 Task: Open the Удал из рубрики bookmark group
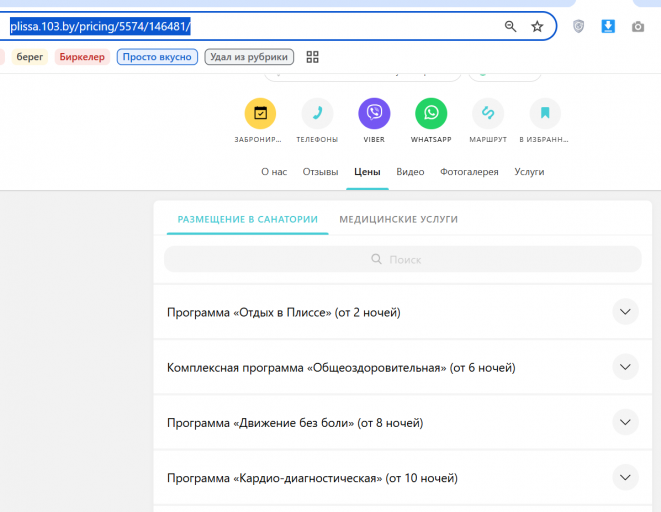(249, 57)
